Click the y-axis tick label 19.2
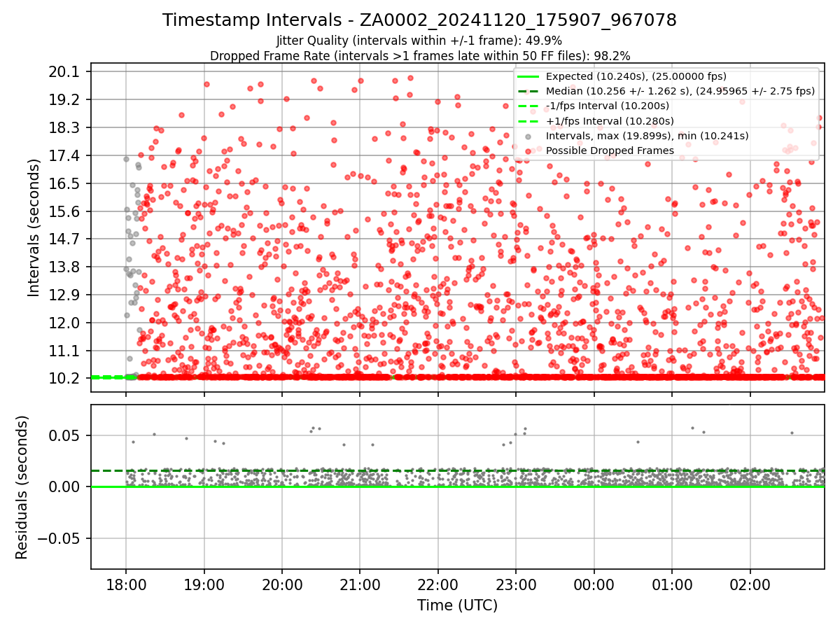Screen dimensions: 840x630 66,100
